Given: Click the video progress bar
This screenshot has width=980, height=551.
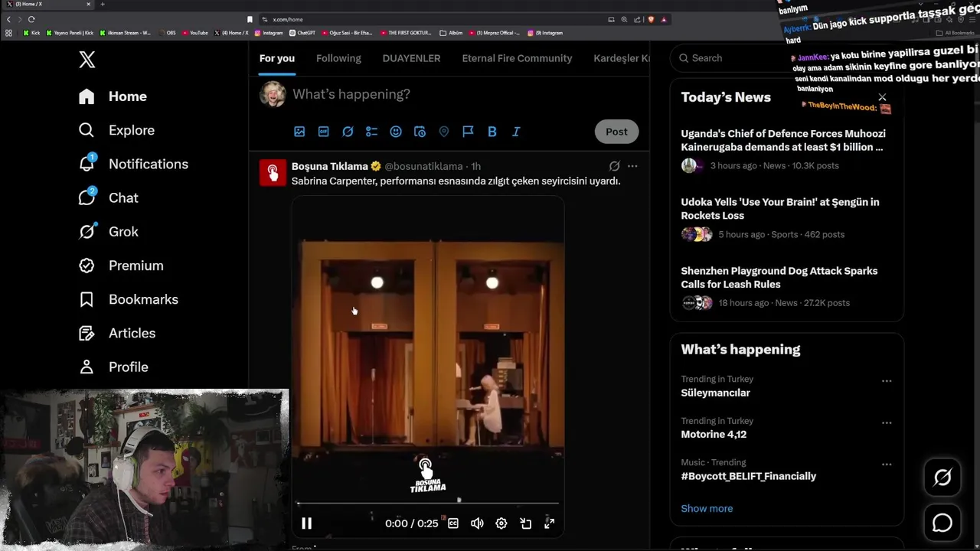Looking at the screenshot, I should coord(428,504).
